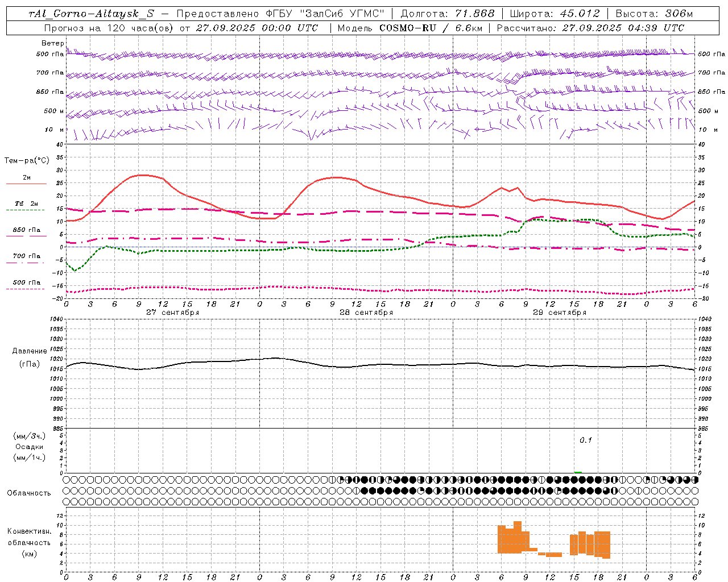The image size is (728, 582).
Task: Click the Тем-ра(°C) axis label
Action: tap(27, 161)
